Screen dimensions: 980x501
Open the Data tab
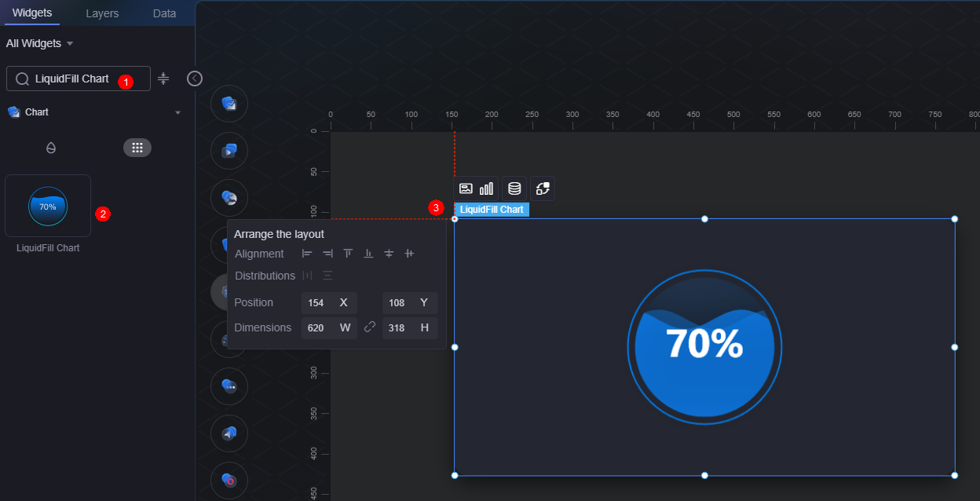point(164,13)
